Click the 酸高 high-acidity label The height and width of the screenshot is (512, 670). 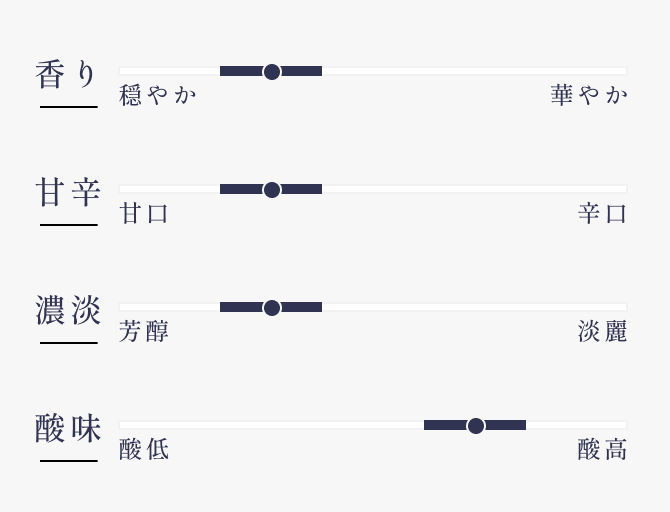602,450
